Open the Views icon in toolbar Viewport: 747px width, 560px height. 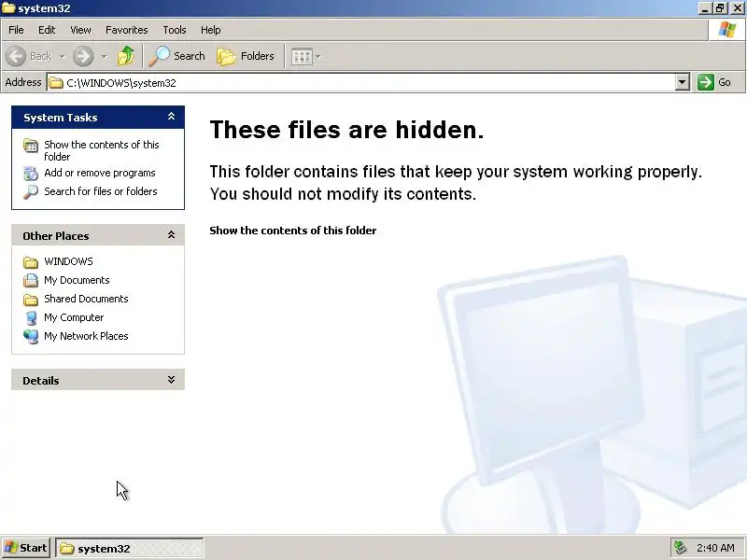(x=302, y=57)
